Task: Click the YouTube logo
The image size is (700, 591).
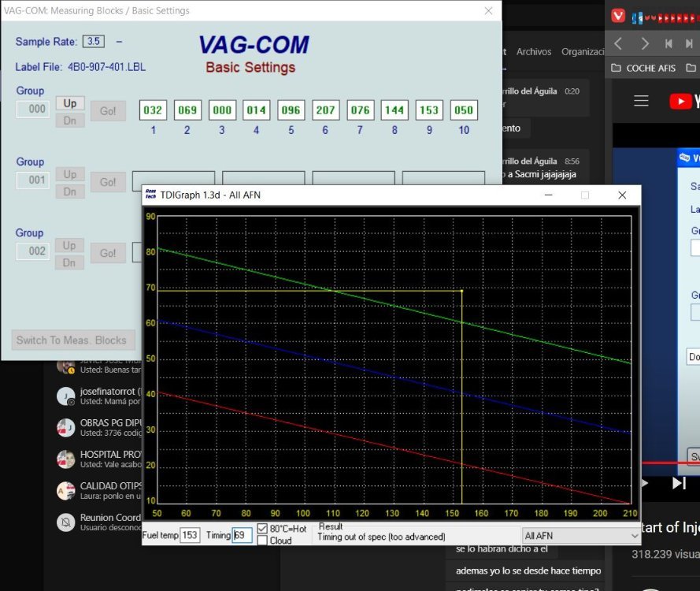Action: (684, 102)
